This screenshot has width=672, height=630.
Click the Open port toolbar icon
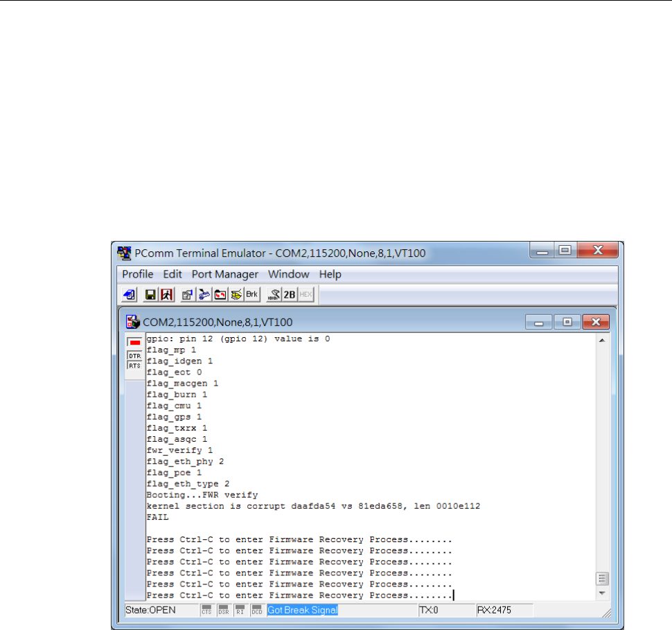point(130,295)
